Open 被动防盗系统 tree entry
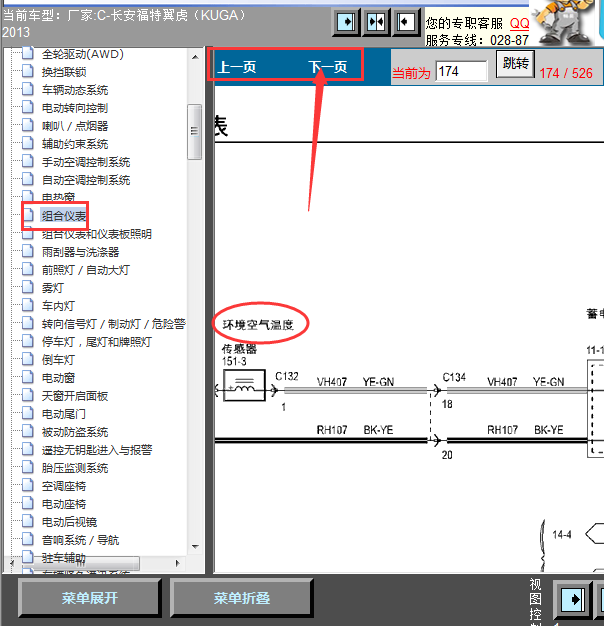This screenshot has height=626, width=604. tap(75, 432)
